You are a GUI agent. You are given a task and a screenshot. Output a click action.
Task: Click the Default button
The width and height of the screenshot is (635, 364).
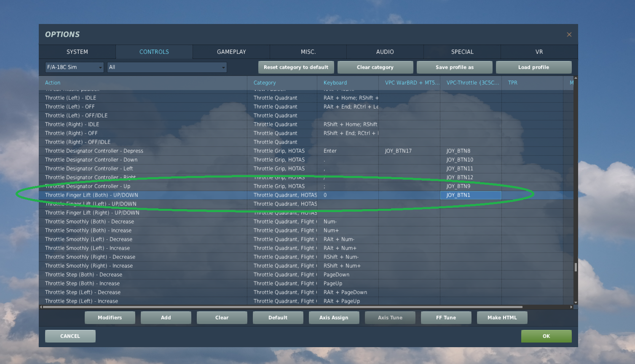click(278, 318)
